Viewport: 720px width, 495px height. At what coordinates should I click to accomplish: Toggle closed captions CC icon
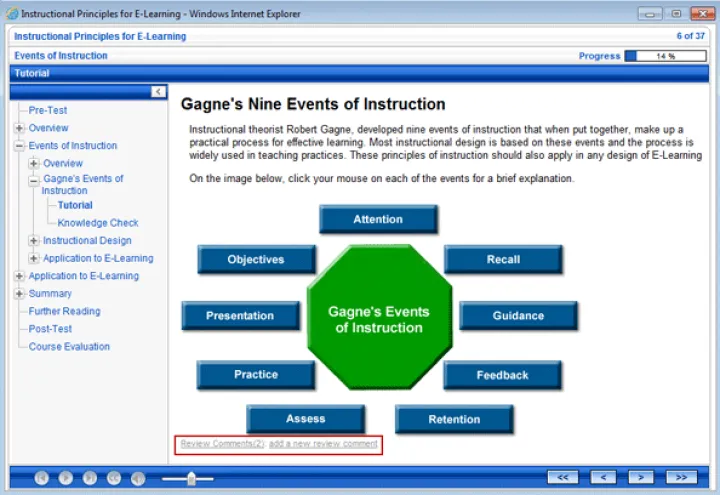tap(114, 478)
